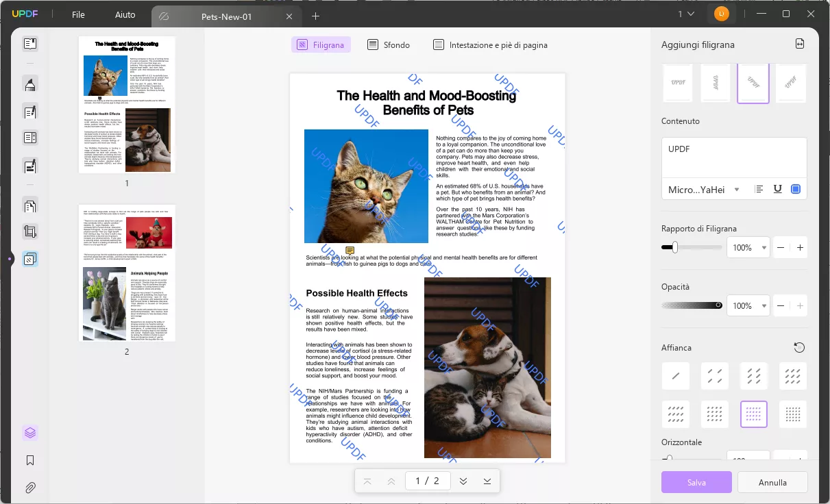Viewport: 830px width, 504px height.
Task: Decrease Opacità with the minus button
Action: [781, 305]
